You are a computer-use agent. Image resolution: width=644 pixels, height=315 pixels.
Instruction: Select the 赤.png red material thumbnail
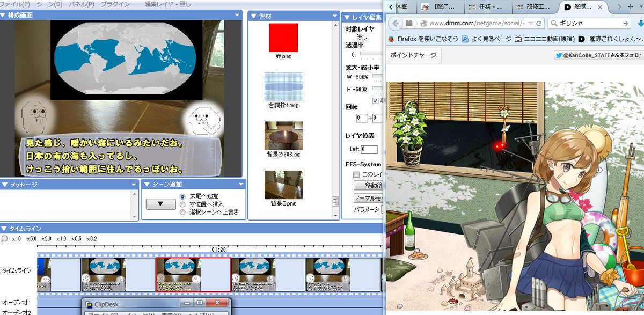pos(283,38)
